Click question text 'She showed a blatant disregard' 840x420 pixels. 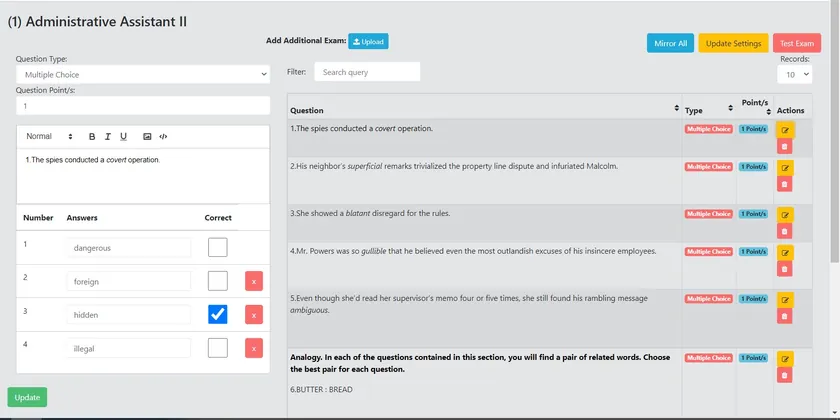click(x=370, y=213)
